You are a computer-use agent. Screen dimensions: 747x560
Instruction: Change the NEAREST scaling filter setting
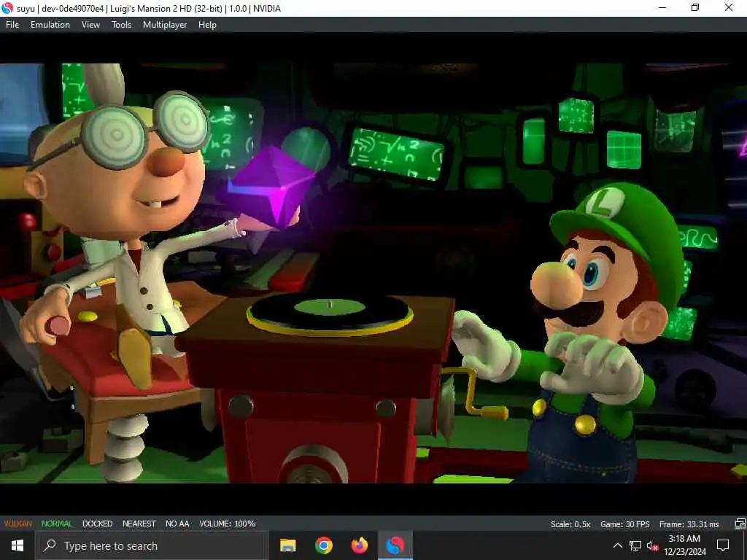click(139, 524)
